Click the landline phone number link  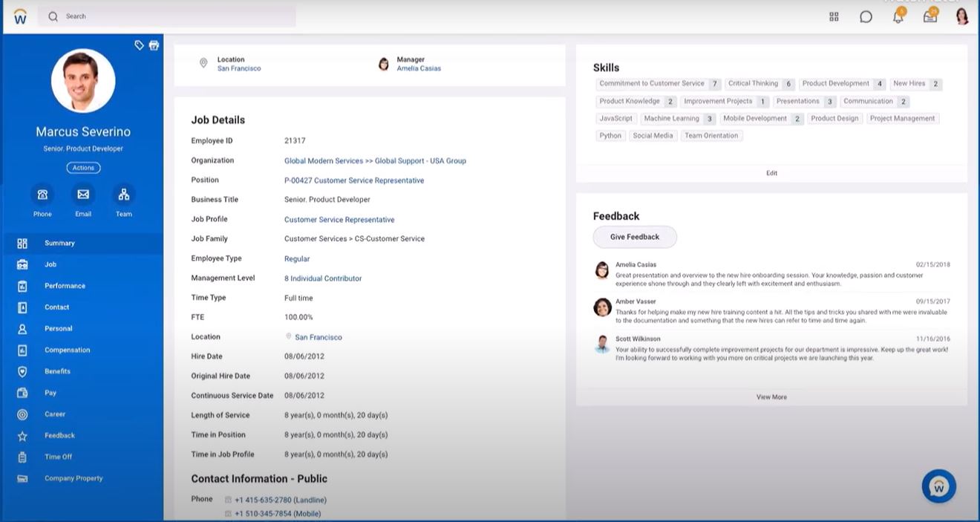point(281,500)
